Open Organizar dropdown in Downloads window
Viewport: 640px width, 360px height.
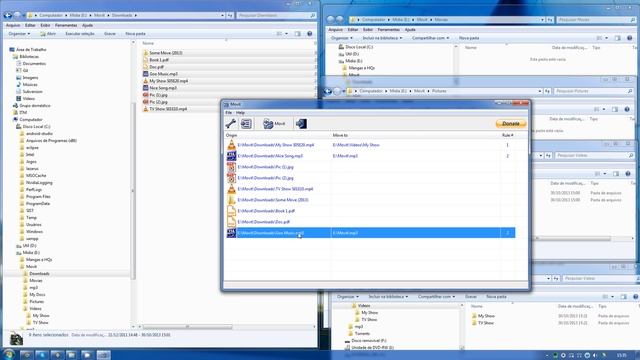pyautogui.click(x=19, y=34)
